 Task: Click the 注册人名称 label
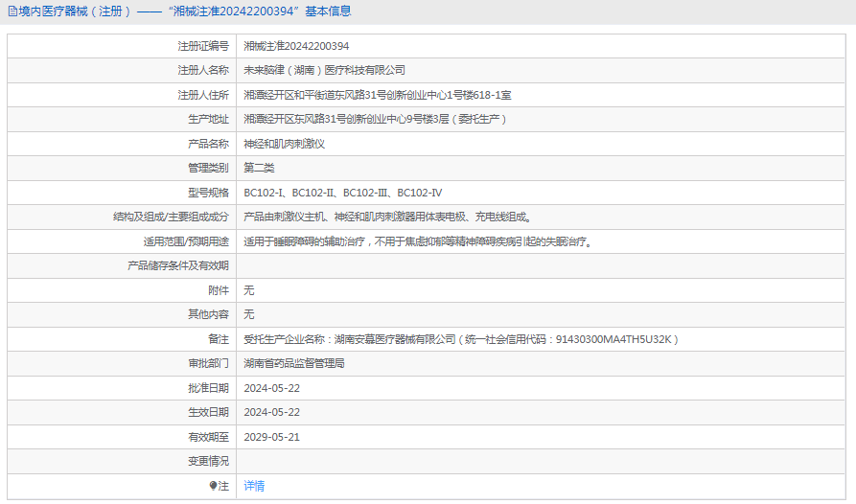(203, 70)
